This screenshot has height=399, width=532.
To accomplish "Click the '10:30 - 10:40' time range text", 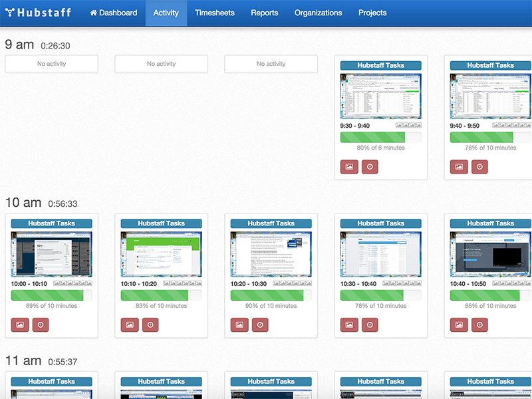I will [x=358, y=284].
